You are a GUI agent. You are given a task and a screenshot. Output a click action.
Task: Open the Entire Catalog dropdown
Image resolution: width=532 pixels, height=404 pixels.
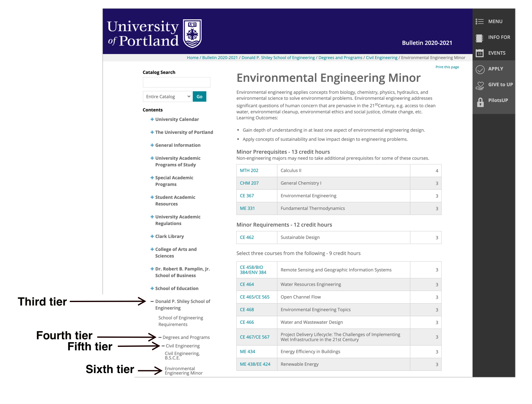tap(167, 97)
